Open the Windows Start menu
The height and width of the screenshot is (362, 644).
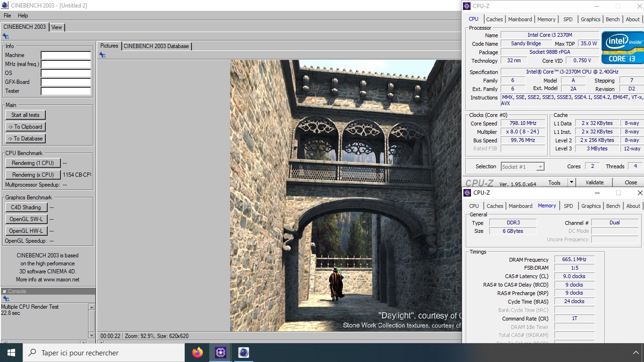[11, 353]
